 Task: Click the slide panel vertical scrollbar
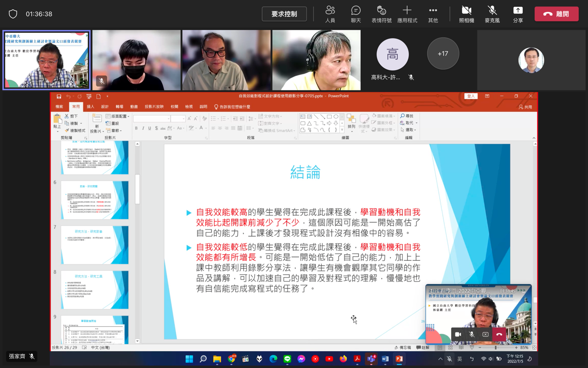pyautogui.click(x=137, y=189)
